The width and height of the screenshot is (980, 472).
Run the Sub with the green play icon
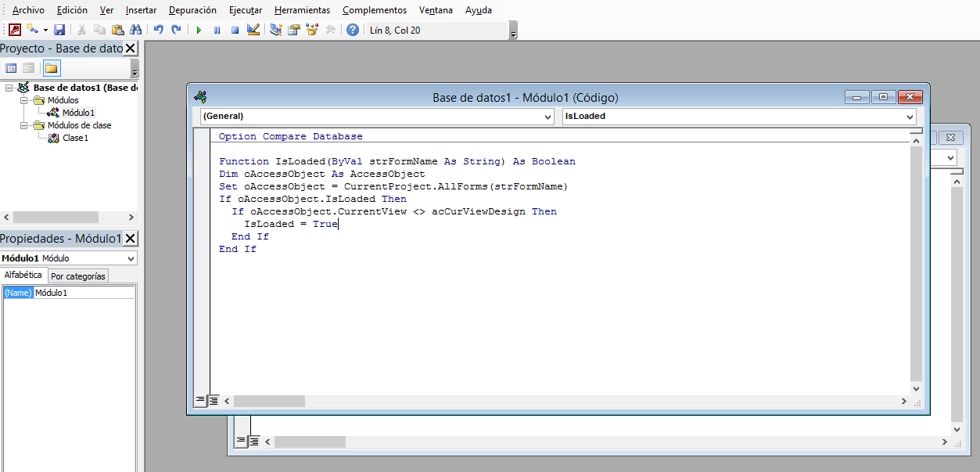click(199, 29)
